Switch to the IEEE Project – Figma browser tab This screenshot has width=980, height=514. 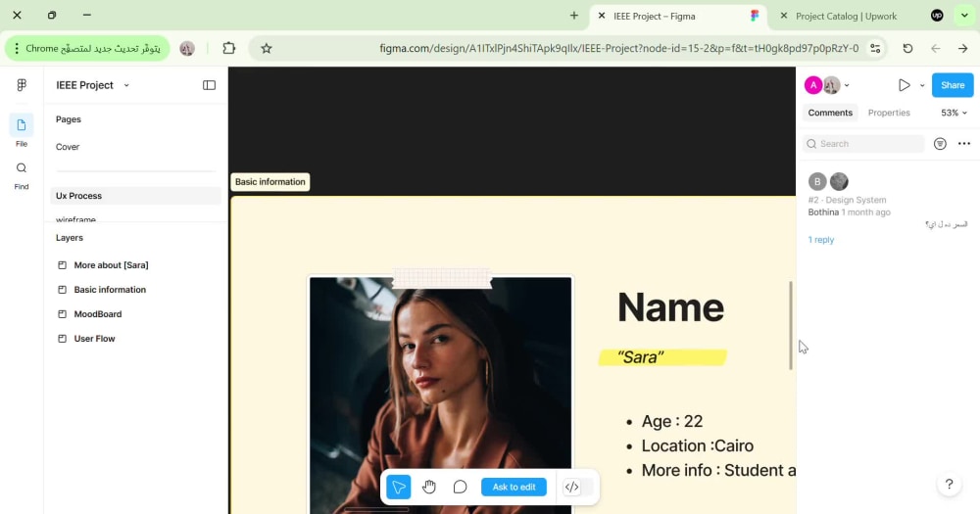[679, 17]
